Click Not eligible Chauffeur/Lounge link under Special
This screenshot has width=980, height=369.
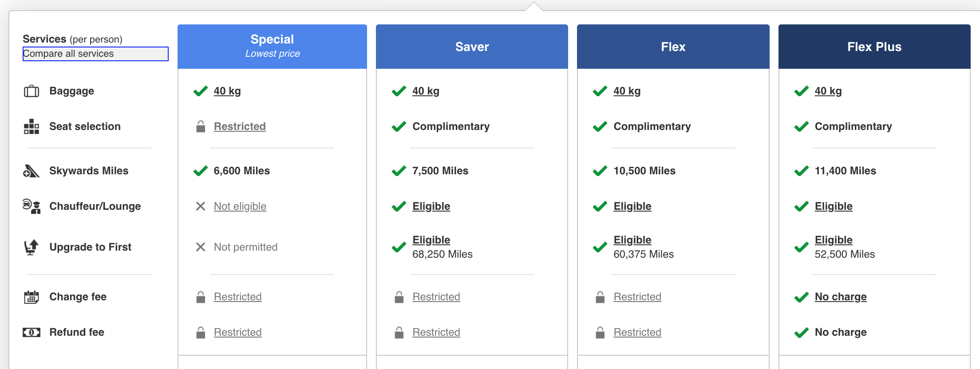pos(240,206)
